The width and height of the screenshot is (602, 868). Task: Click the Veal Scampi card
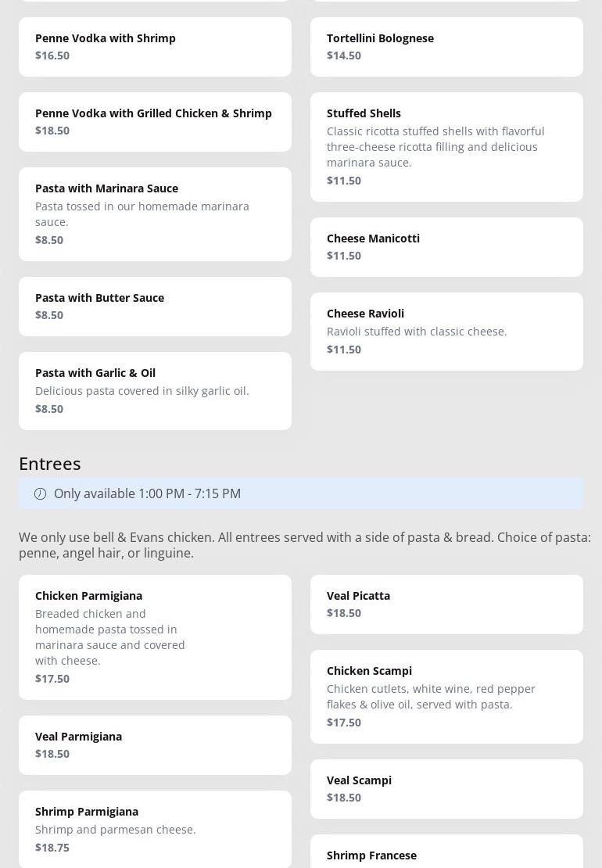point(446,789)
